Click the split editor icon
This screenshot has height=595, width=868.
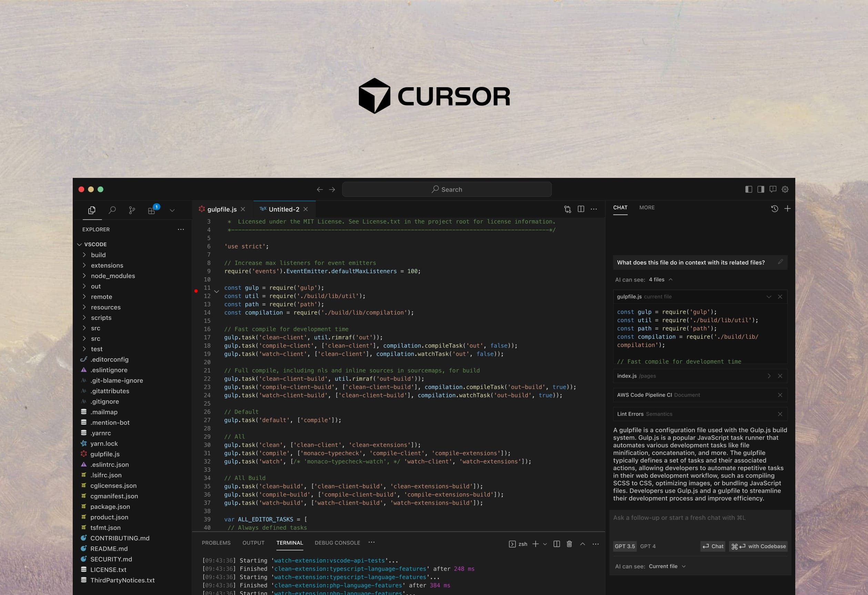click(x=581, y=209)
